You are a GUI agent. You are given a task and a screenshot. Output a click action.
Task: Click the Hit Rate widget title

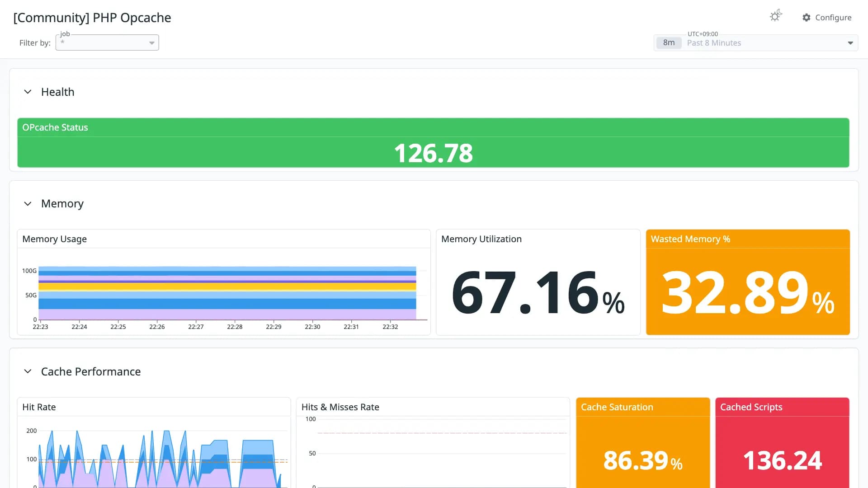[39, 407]
